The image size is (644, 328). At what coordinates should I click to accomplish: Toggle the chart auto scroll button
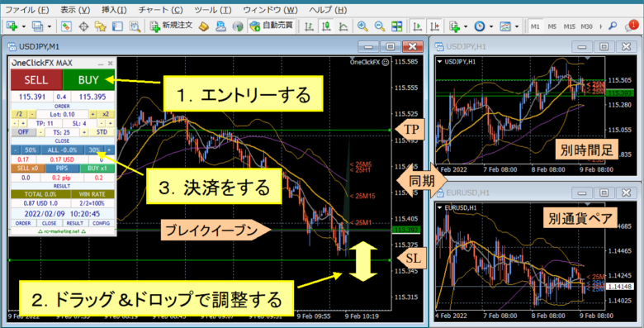pos(417,26)
